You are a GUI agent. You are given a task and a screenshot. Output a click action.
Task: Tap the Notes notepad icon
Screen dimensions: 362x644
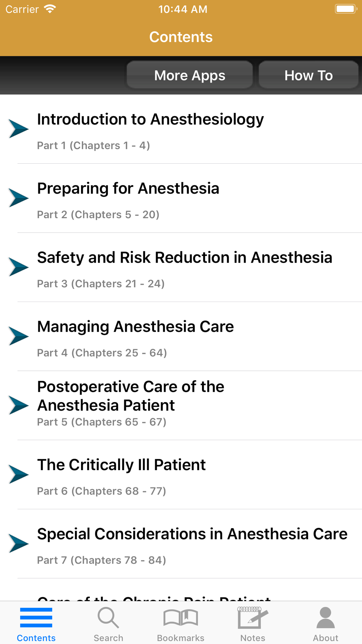[253, 618]
